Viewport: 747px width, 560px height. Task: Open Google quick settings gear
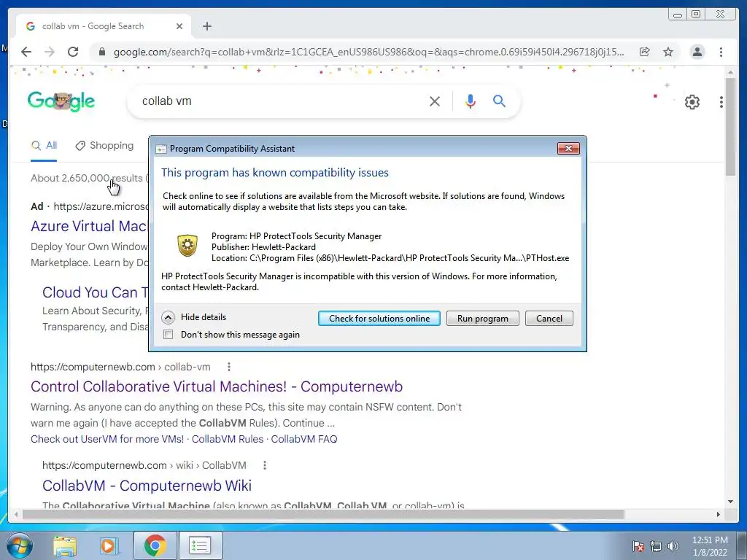(692, 102)
